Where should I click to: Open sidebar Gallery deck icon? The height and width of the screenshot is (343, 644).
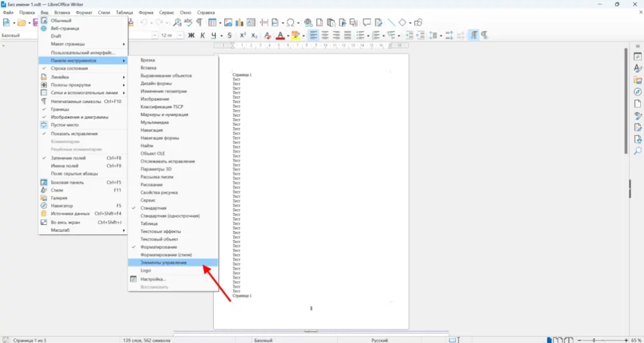(638, 80)
